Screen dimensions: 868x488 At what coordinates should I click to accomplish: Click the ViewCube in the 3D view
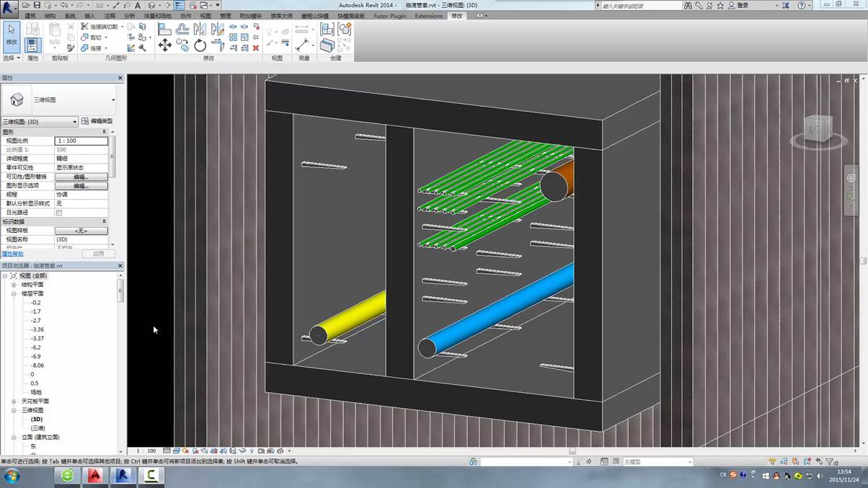[x=818, y=130]
